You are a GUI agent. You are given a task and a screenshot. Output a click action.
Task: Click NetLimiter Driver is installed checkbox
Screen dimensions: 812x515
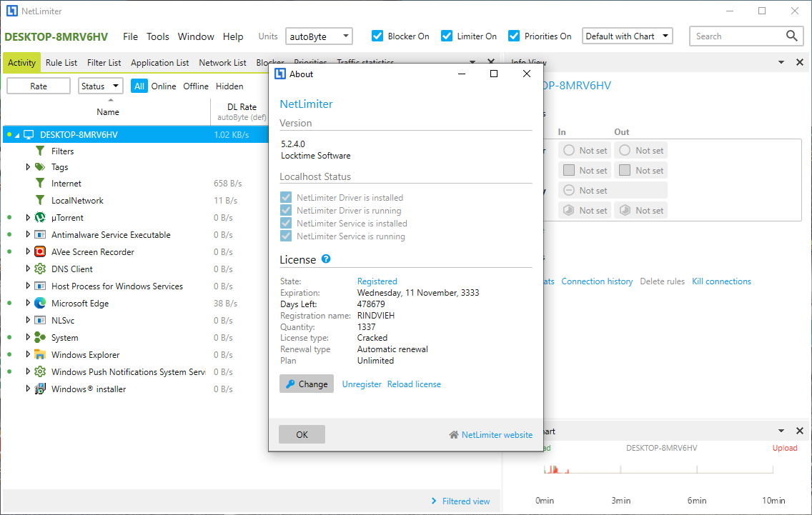point(286,197)
